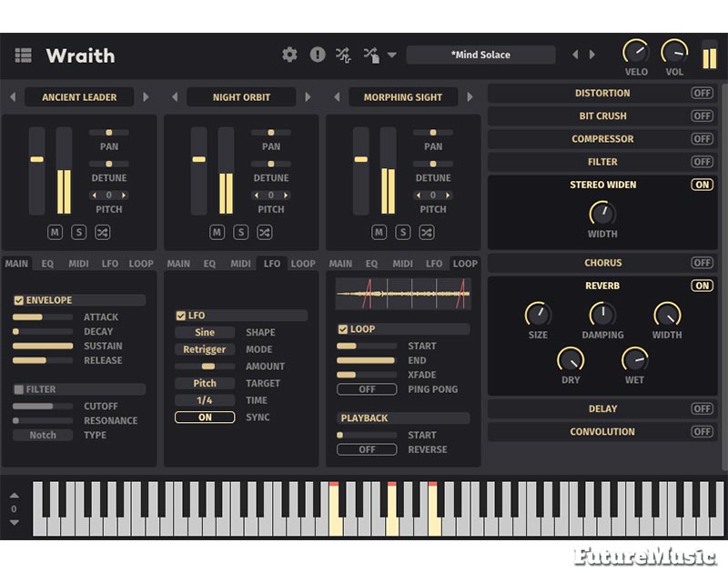Image resolution: width=728 pixels, height=573 pixels.
Task: Select previous sound before Ancient Leader
Action: [13, 97]
